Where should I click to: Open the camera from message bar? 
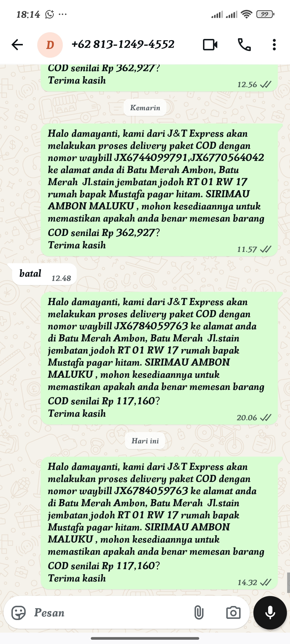pyautogui.click(x=233, y=613)
